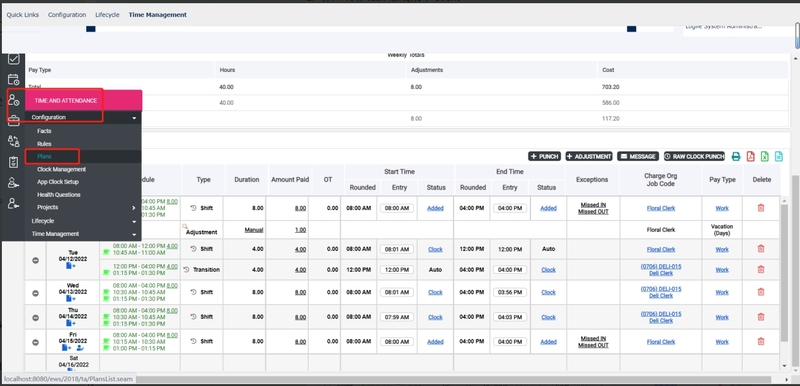
Task: Select Facts from the Configuration menu
Action: (x=44, y=131)
